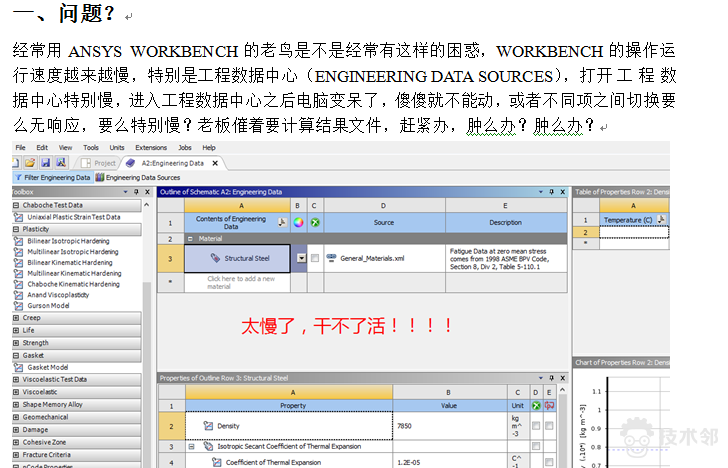Open the Jobs menu
Viewport: 728px width, 468px height.
(185, 148)
